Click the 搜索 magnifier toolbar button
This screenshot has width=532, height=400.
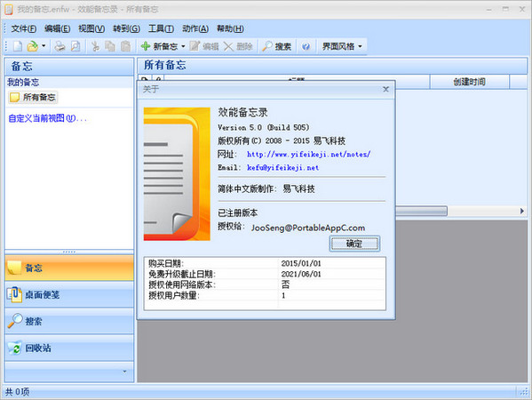click(x=277, y=46)
